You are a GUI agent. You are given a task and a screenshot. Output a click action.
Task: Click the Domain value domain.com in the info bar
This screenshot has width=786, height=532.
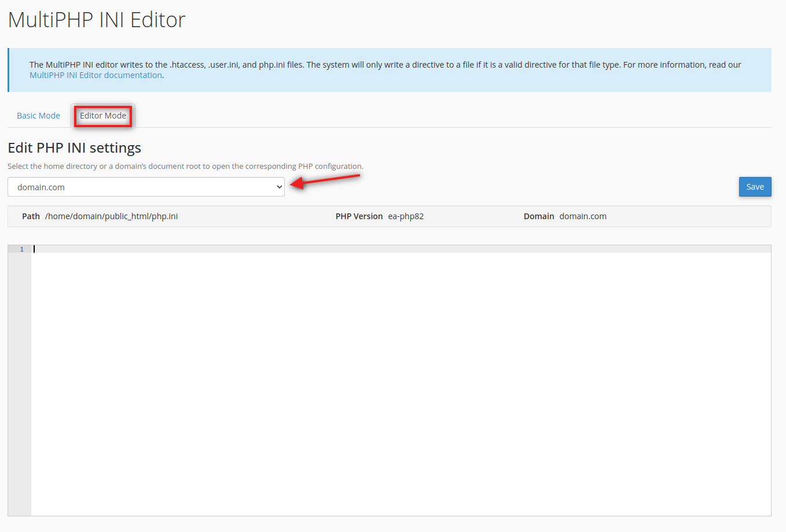pos(583,216)
